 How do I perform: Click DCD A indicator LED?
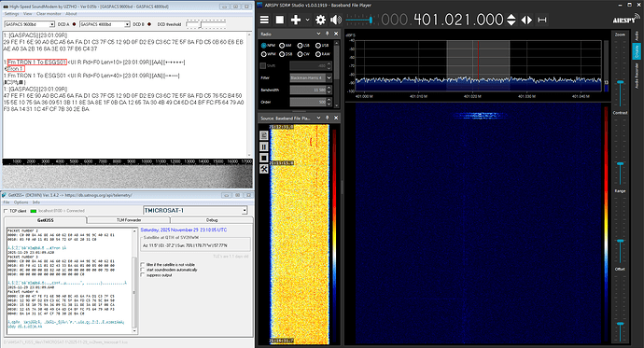pyautogui.click(x=74, y=24)
